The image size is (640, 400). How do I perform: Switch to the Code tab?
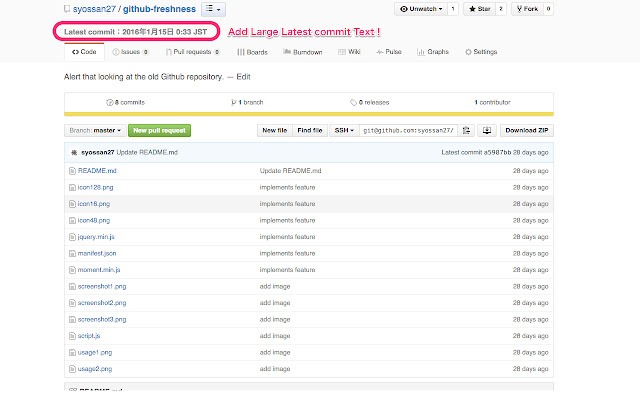(84, 52)
